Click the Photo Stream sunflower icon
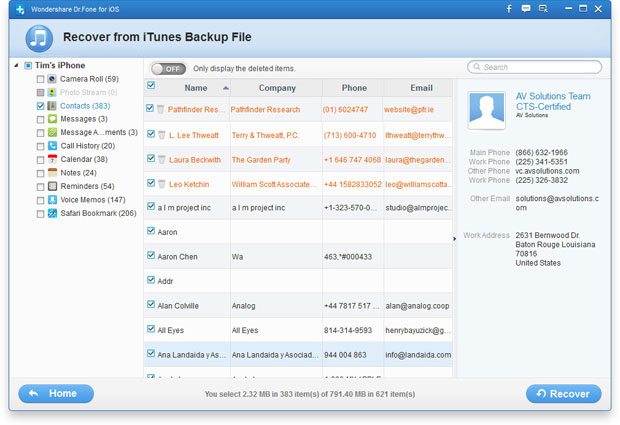 (52, 92)
